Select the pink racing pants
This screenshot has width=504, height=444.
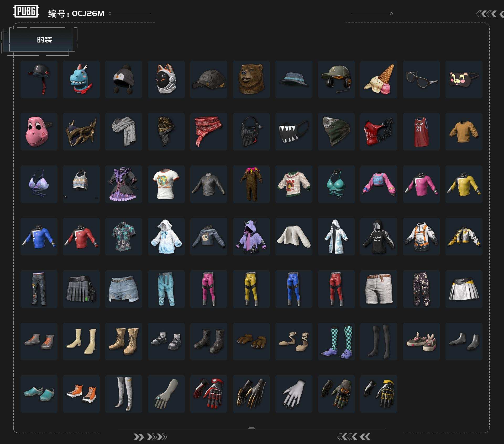(209, 289)
